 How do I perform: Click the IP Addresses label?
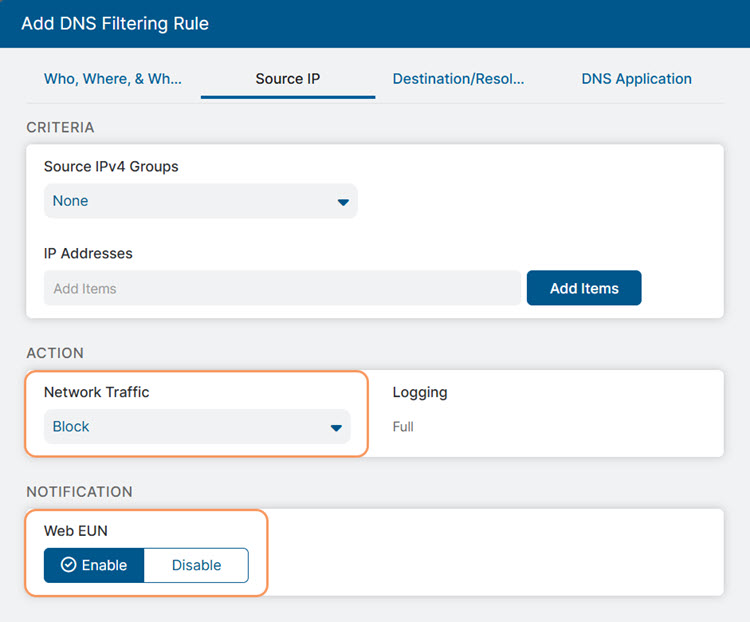(x=88, y=253)
